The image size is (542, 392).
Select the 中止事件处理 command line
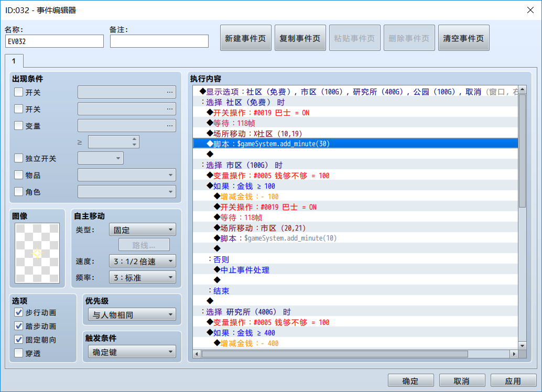pyautogui.click(x=355, y=270)
